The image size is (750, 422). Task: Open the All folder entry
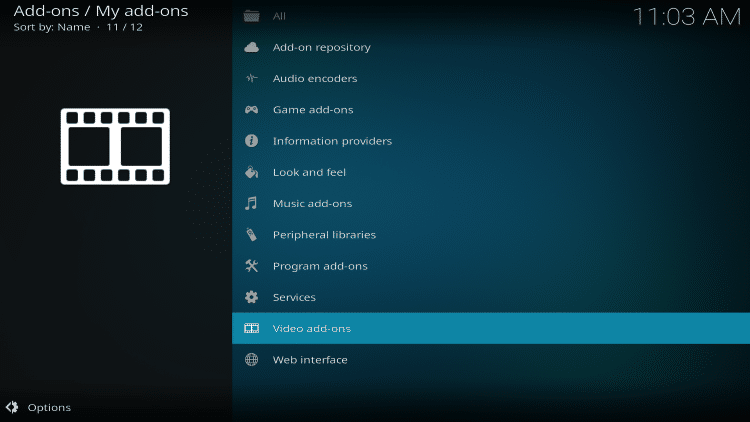pyautogui.click(x=279, y=16)
